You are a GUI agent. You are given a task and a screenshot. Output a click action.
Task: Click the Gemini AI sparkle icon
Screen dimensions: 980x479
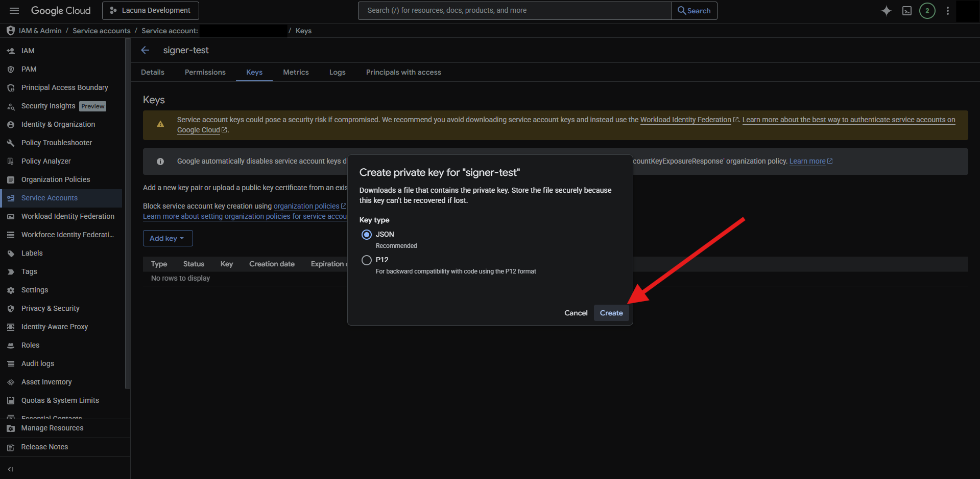coord(887,11)
